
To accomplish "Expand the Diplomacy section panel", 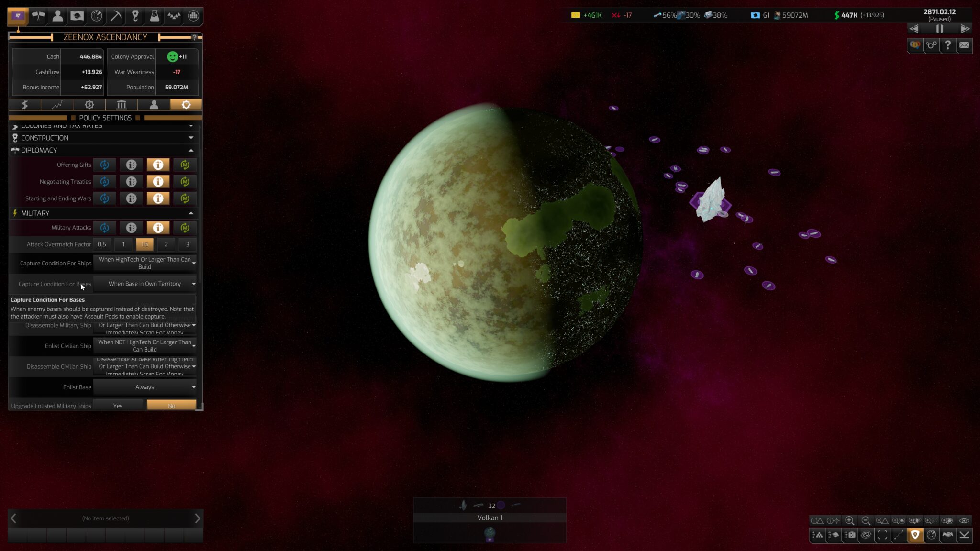I will click(191, 149).
